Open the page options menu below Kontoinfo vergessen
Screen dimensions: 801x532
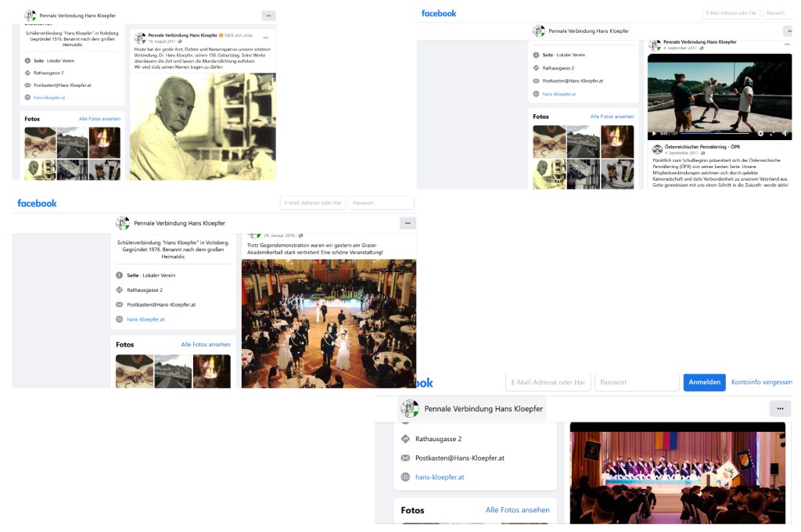click(779, 408)
